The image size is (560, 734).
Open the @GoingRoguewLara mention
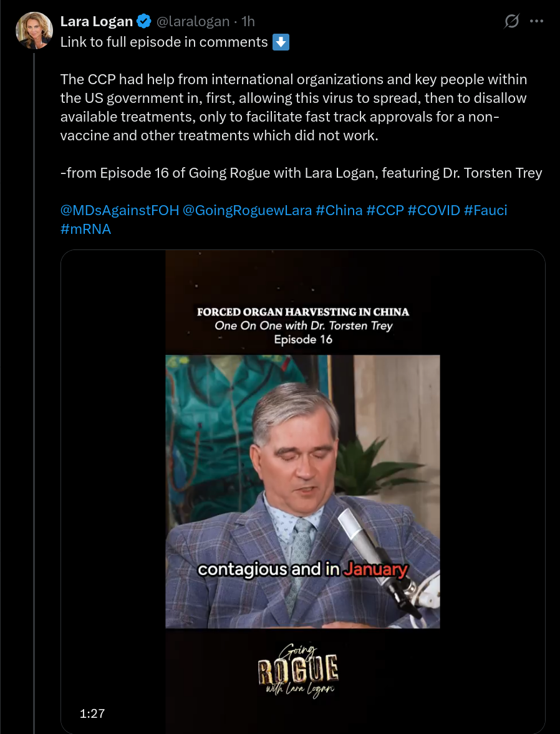tap(247, 210)
